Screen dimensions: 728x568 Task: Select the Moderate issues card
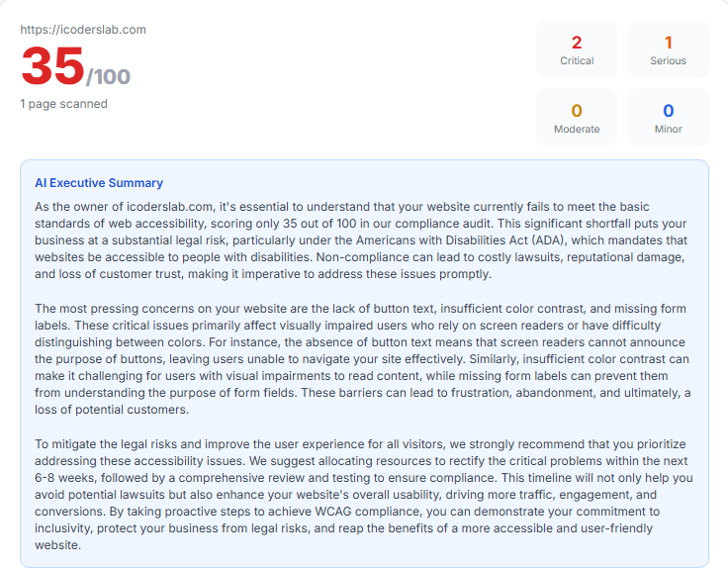tap(577, 118)
